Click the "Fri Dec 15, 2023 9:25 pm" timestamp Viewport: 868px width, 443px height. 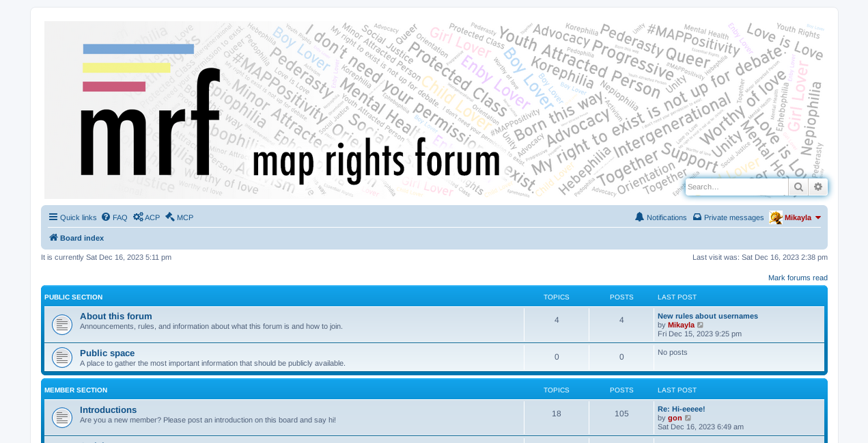coord(699,334)
